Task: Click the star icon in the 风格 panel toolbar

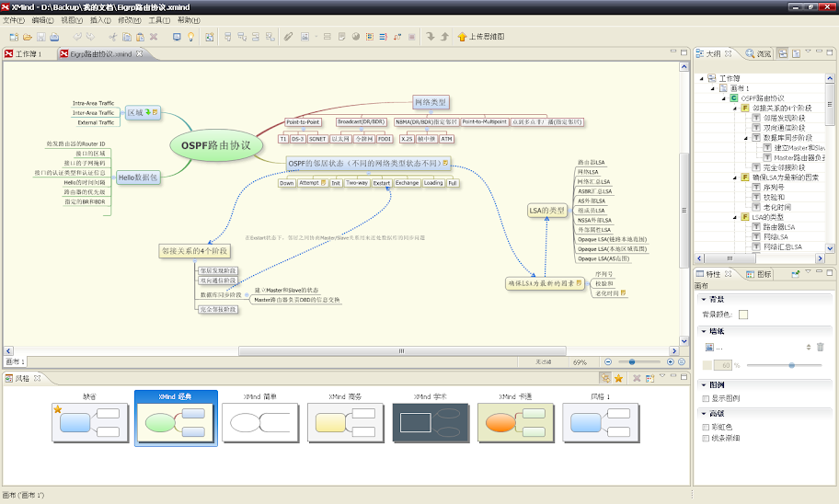Action: tap(618, 378)
